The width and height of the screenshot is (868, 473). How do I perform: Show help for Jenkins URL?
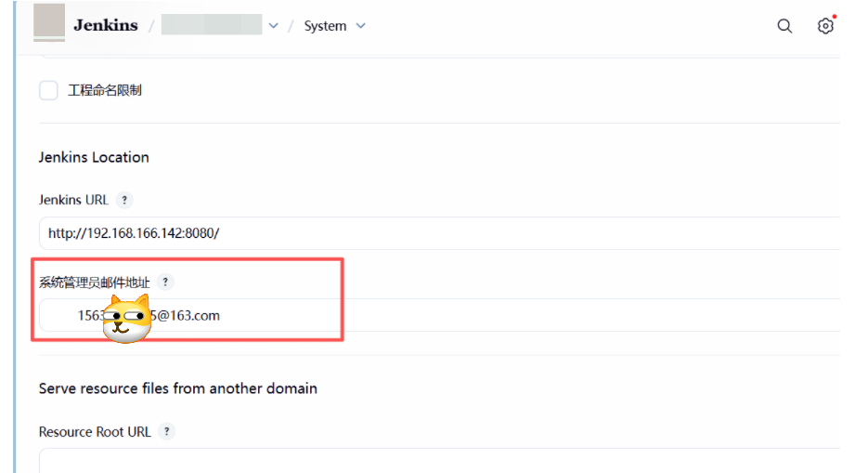click(124, 200)
